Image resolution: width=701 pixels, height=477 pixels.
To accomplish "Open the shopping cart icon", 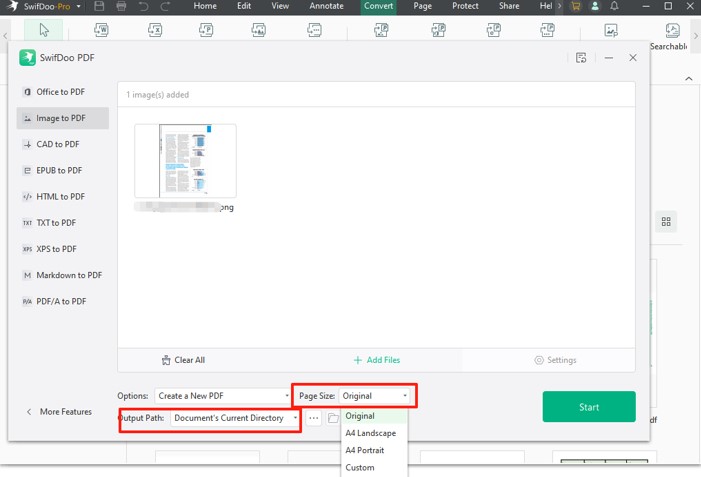I will point(576,6).
